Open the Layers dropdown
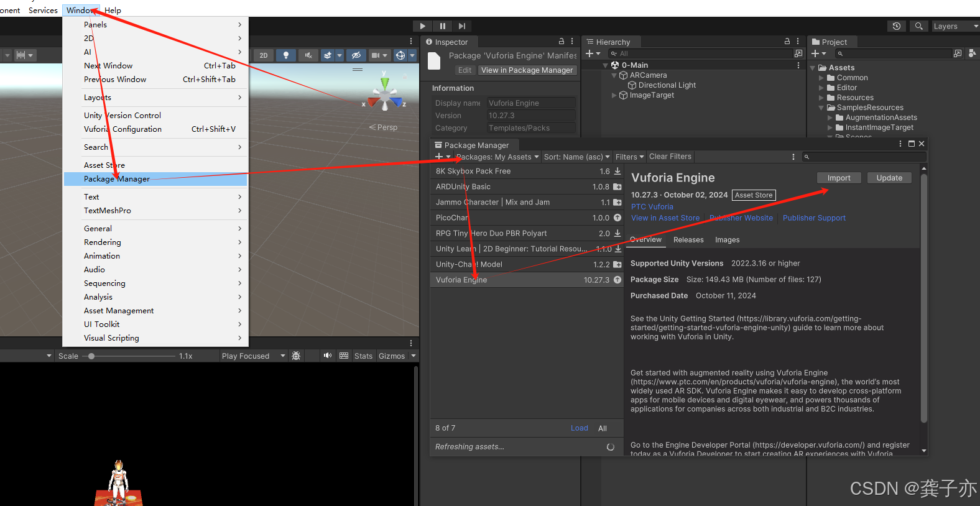980x506 pixels. [955, 26]
